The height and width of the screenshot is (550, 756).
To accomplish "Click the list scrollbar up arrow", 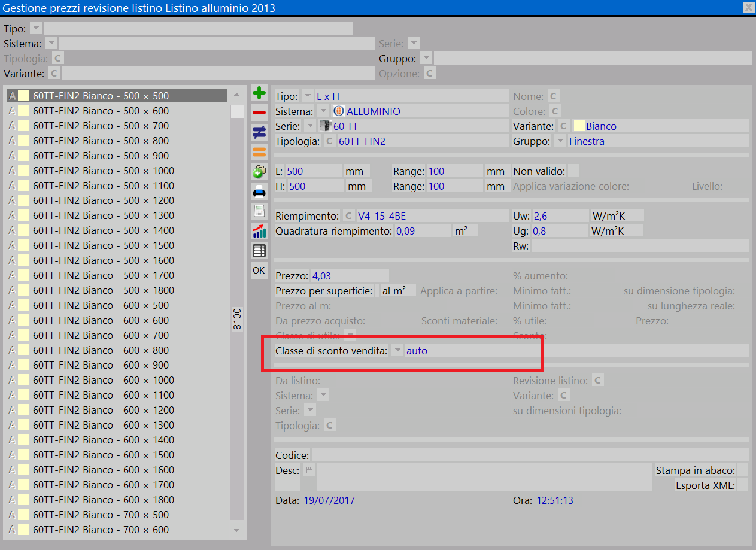I will [237, 95].
